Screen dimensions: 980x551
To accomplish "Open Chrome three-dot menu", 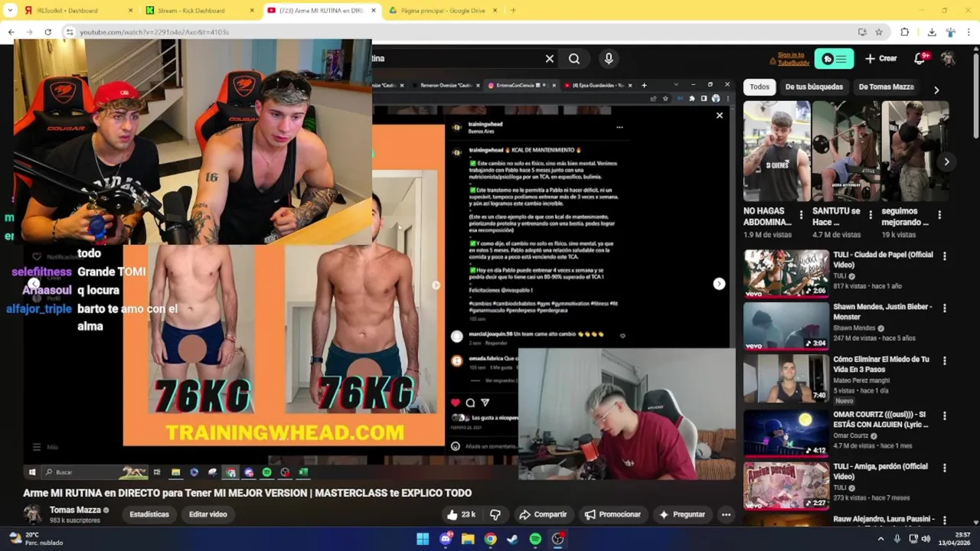I will [969, 32].
